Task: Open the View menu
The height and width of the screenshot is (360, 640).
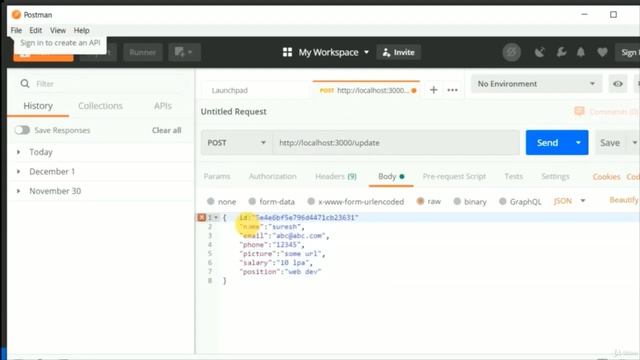Action: [x=58, y=30]
